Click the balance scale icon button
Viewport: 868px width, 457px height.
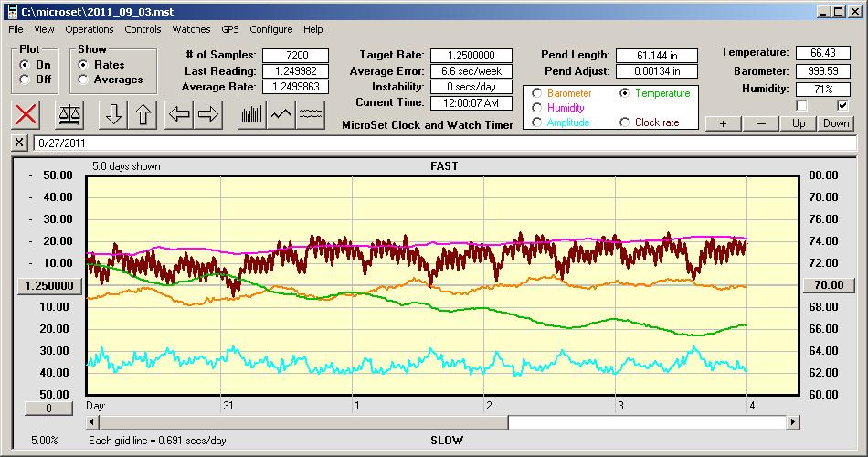coord(69,114)
